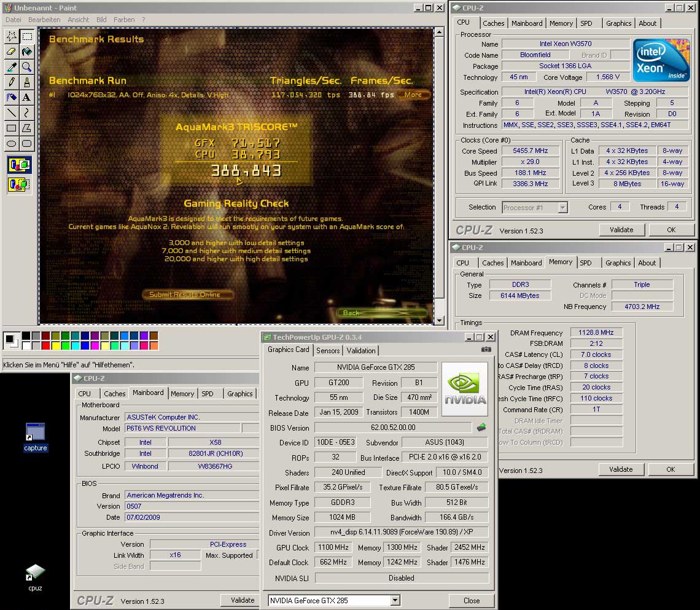Enable opaque selection mode in Paint toolbox
Viewport: 700px width, 610px height.
tap(19, 165)
